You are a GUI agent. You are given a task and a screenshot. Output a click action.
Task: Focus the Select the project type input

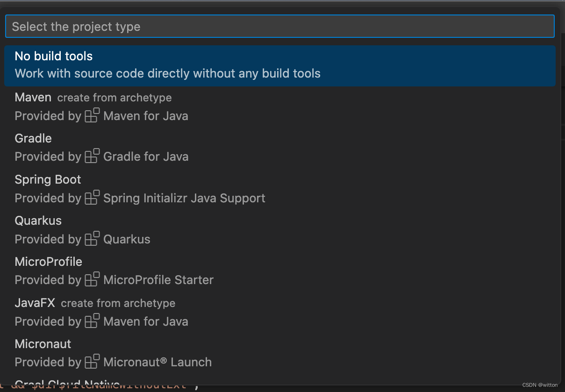click(x=279, y=27)
